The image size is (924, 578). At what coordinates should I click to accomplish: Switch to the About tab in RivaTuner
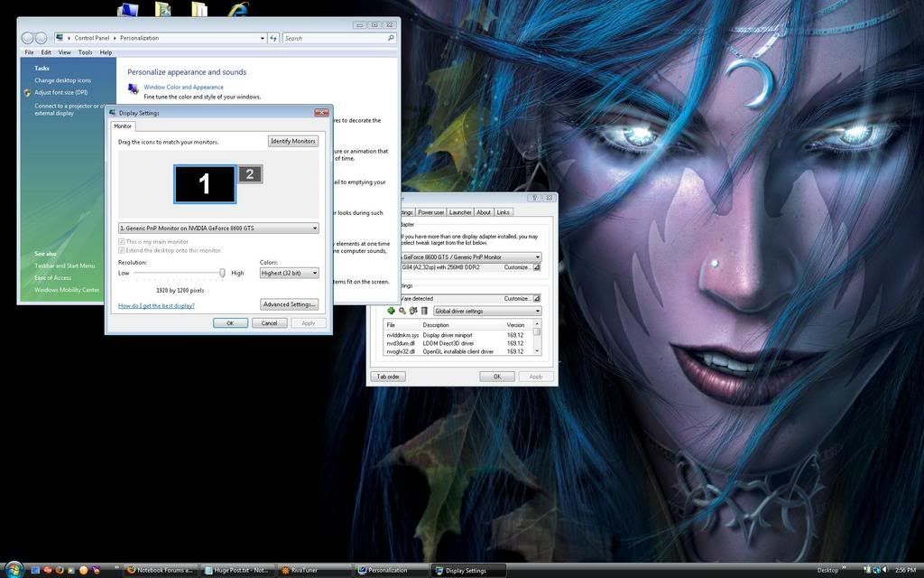coord(484,212)
